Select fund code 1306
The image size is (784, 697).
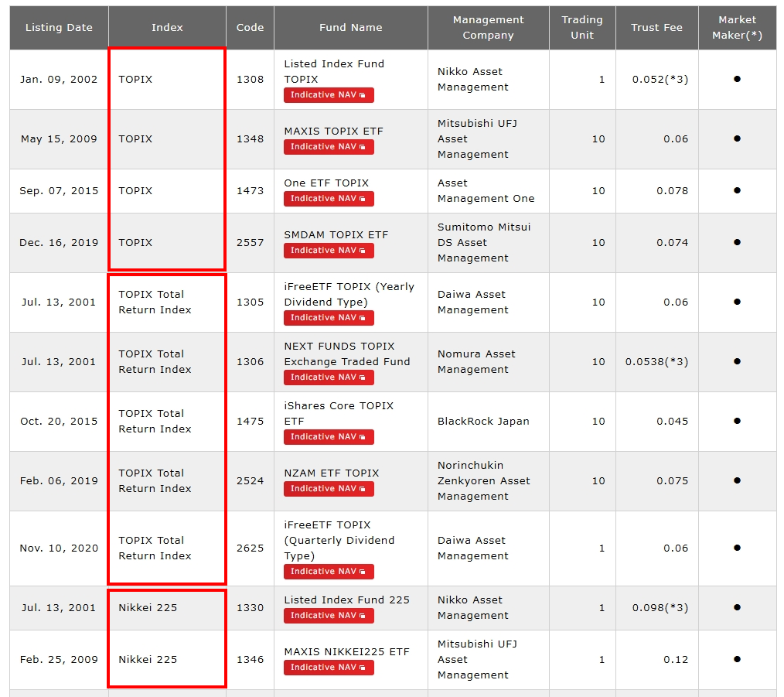(250, 362)
